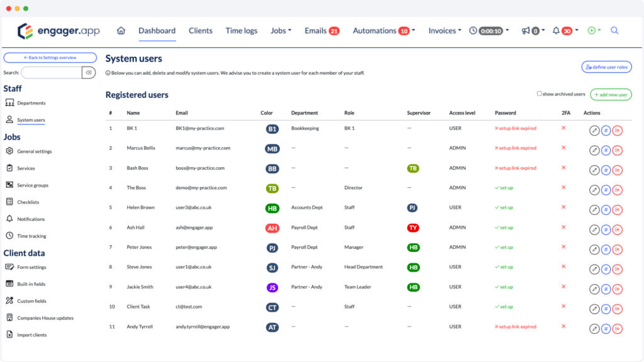Expand the Automations dropdown menu

[384, 31]
